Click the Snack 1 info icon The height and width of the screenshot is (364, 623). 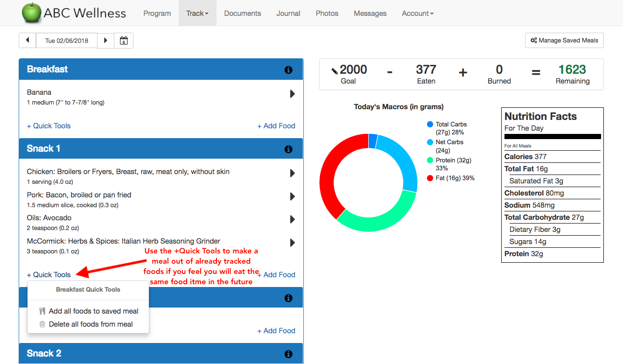[x=288, y=149]
